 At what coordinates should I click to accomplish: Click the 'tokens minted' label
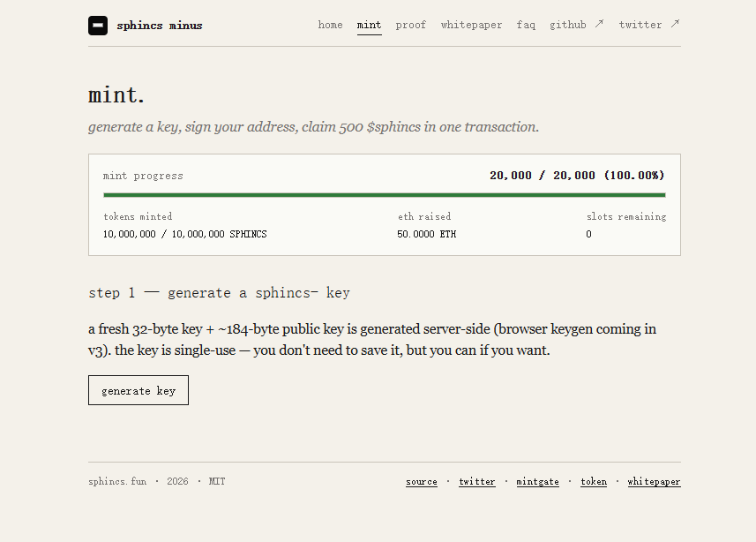pyautogui.click(x=138, y=216)
